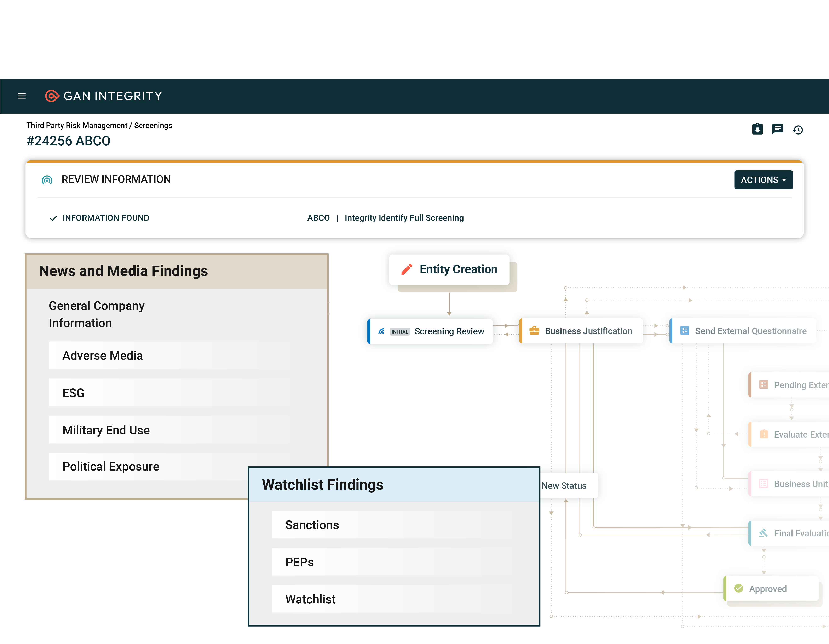The width and height of the screenshot is (829, 644).
Task: Select the Entity Creation pencil icon
Action: (x=407, y=269)
